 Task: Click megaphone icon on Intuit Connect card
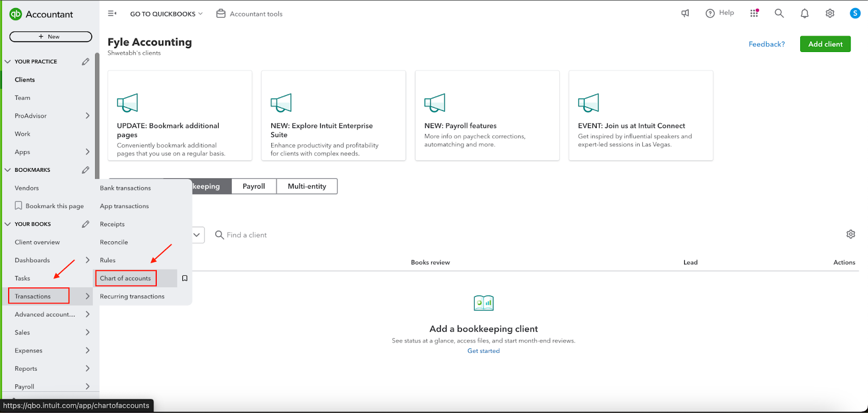click(589, 103)
